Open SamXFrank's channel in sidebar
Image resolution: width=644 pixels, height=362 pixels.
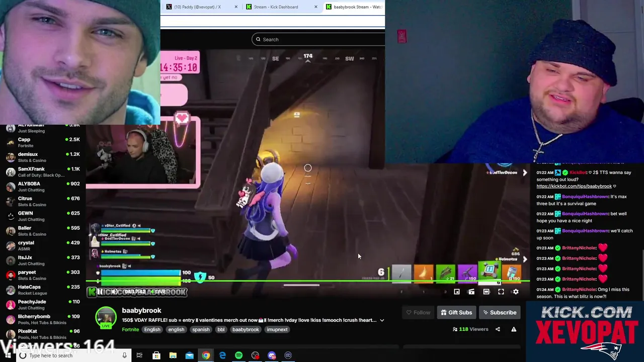pyautogui.click(x=43, y=172)
